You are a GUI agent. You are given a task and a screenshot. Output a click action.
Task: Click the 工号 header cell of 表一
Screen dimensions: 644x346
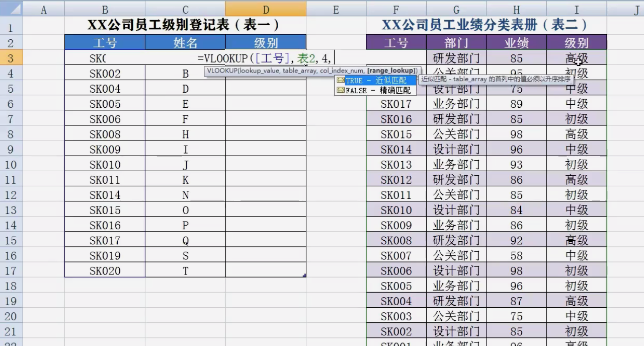click(x=105, y=43)
